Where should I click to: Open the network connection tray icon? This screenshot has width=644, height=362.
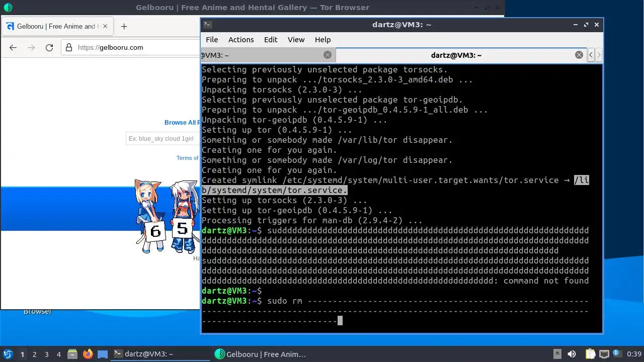tap(604, 354)
